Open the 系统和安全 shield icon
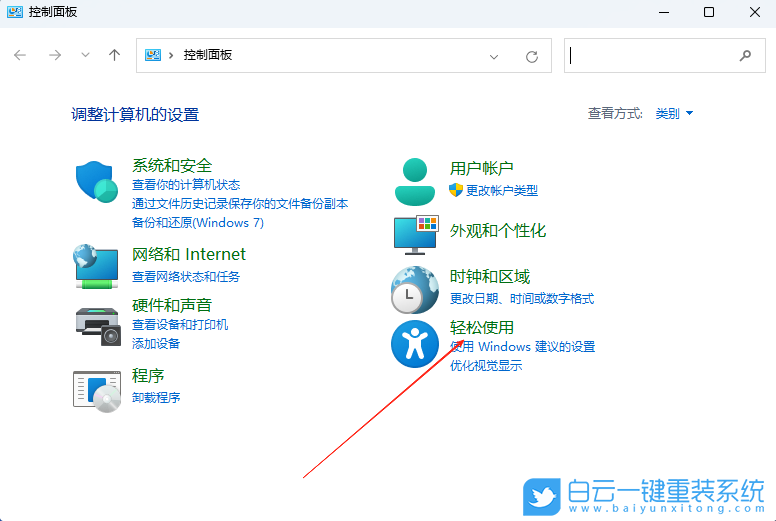The width and height of the screenshot is (776, 521). coord(97,182)
